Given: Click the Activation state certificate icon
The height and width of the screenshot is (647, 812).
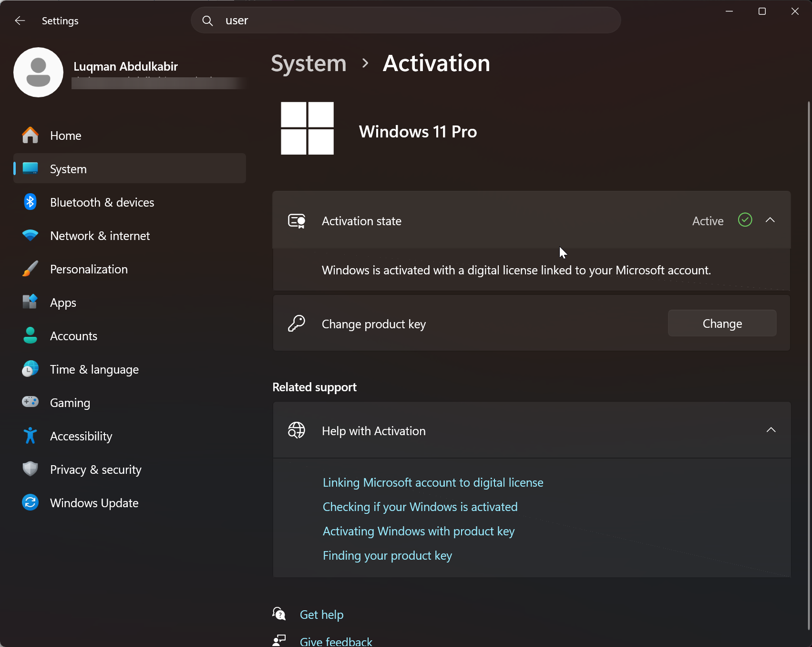Looking at the screenshot, I should [297, 221].
